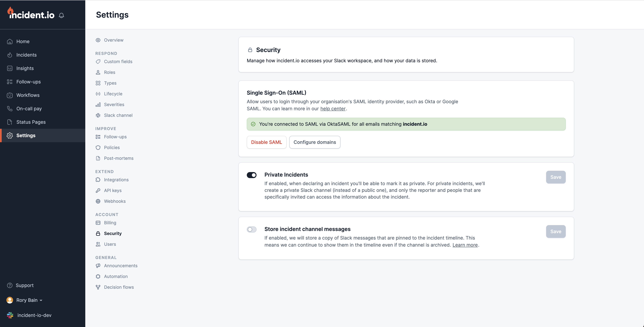Viewport: 644px width, 327px height.
Task: Click the notification bell icon
Action: point(61,15)
